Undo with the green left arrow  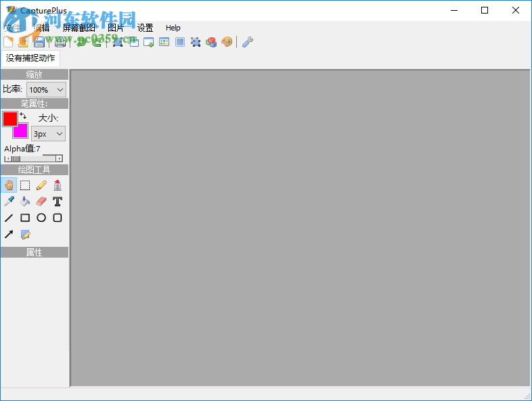81,42
